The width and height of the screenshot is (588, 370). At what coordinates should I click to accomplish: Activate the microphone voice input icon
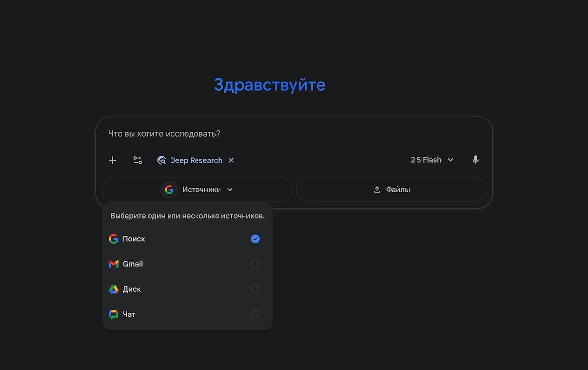point(475,160)
